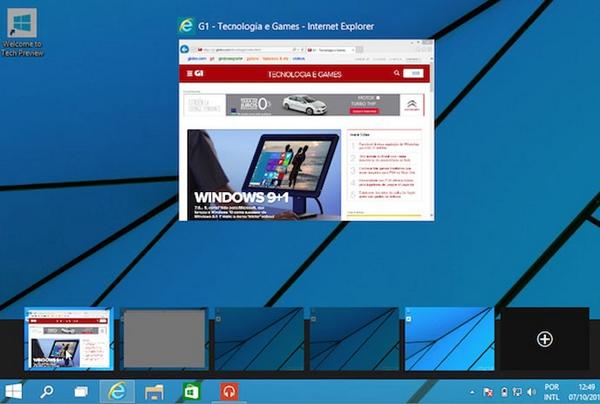The width and height of the screenshot is (600, 404).
Task: Select the Internet Explorer window preview in Task View
Action: (307, 130)
